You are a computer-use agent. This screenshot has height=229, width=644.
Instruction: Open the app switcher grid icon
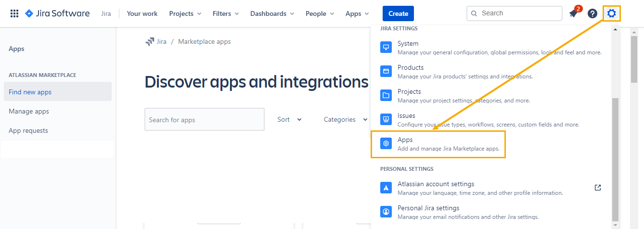point(14,13)
